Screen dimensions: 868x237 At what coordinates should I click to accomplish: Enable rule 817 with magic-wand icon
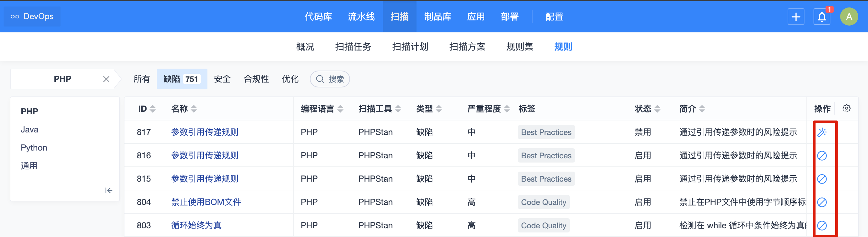point(822,132)
